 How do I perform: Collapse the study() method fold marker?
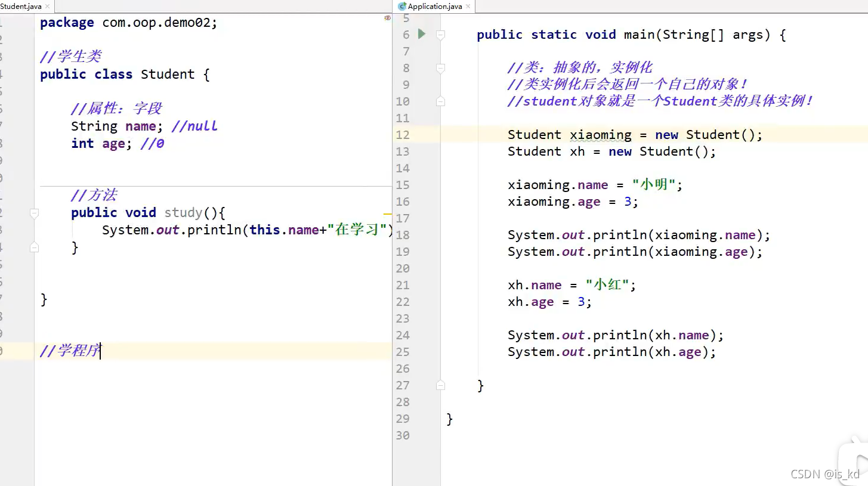pos(34,212)
